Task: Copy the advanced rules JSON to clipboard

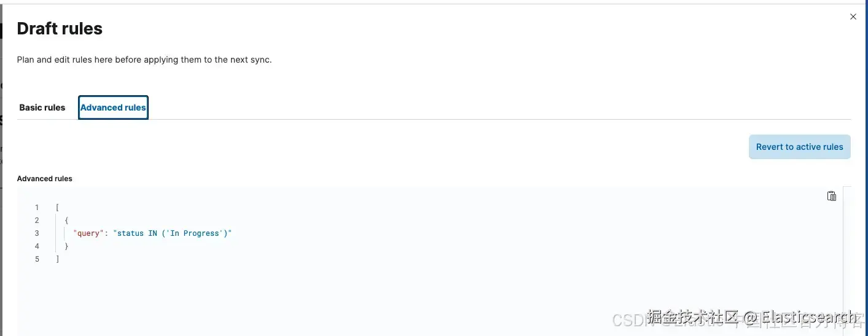Action: tap(831, 196)
